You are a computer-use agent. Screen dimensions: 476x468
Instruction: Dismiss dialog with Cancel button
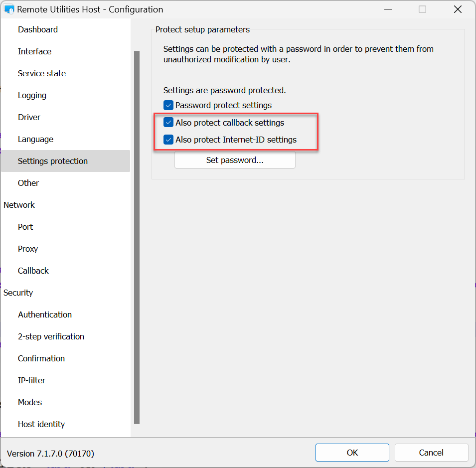pos(431,453)
